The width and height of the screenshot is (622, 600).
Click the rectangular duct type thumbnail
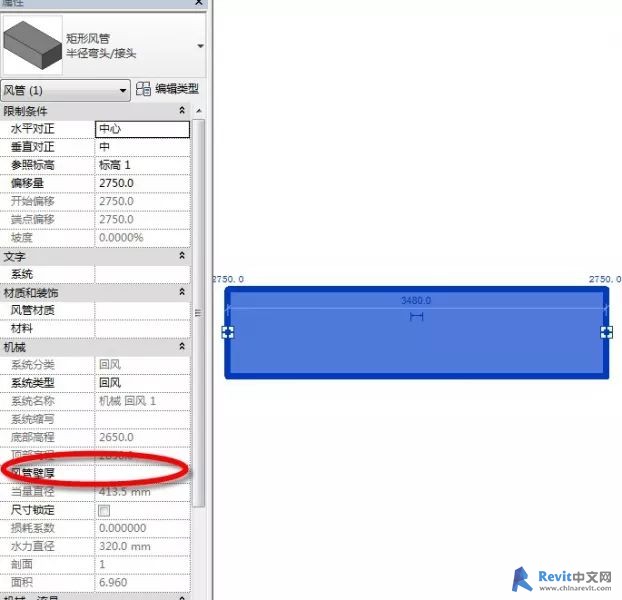coord(33,45)
